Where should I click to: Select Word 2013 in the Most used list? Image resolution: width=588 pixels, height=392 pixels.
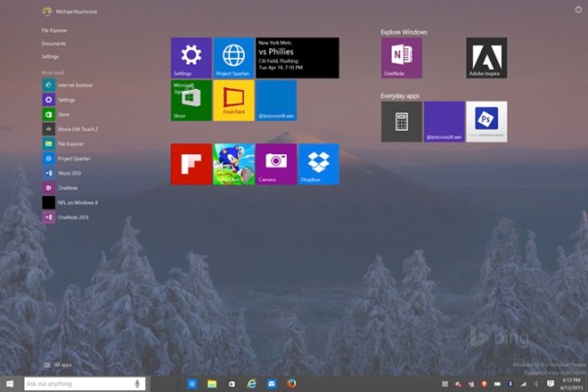click(x=68, y=172)
